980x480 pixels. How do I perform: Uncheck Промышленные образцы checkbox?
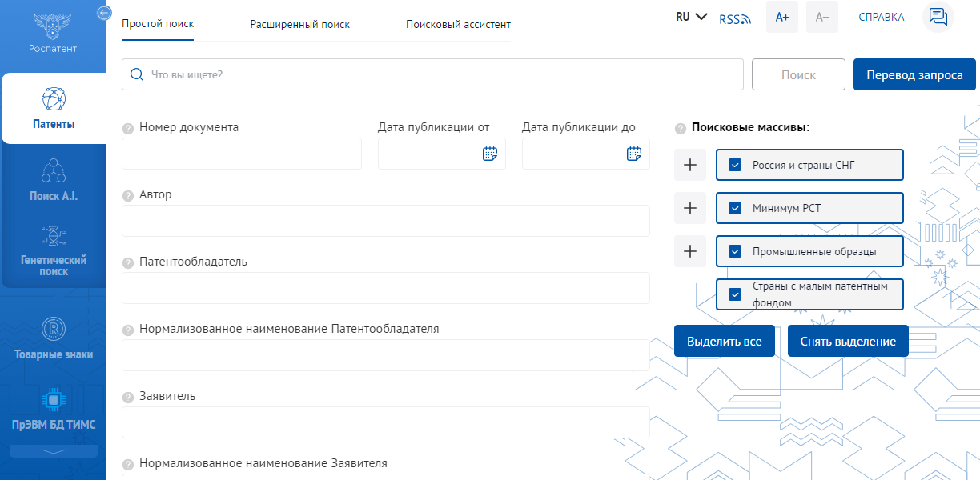point(735,252)
